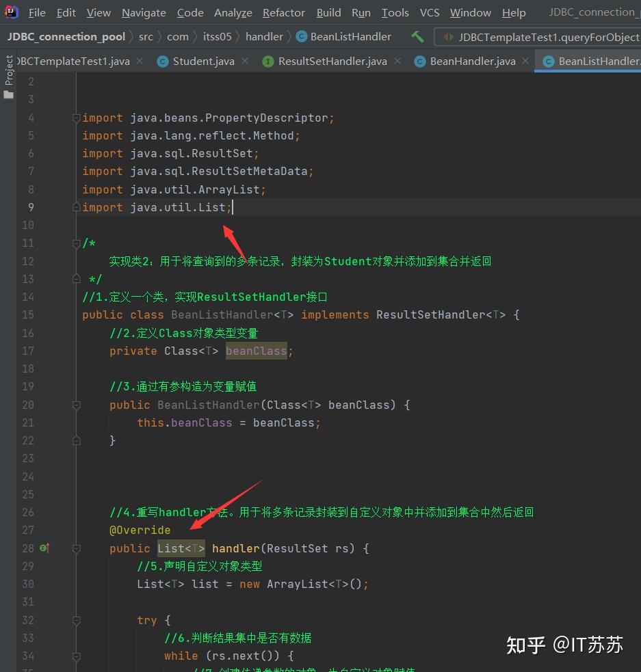Collapse the import statements fold at line 4
Image resolution: width=641 pixels, height=672 pixels.
pyautogui.click(x=76, y=118)
